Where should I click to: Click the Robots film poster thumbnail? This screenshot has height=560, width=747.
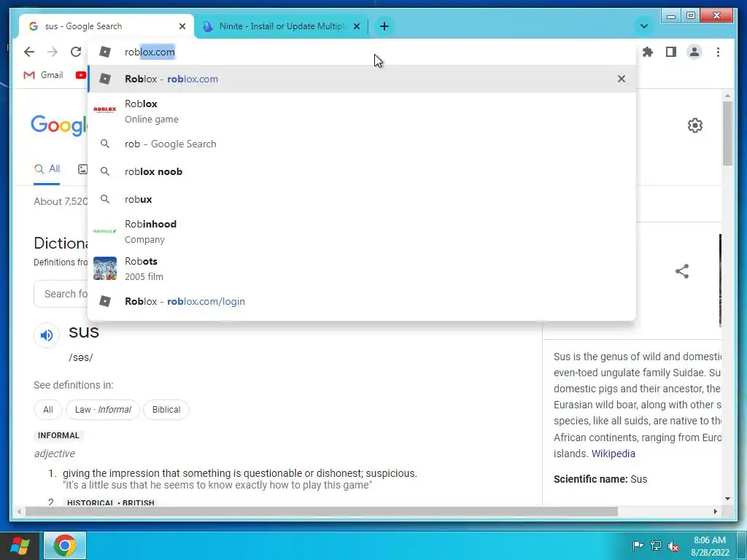(x=105, y=268)
